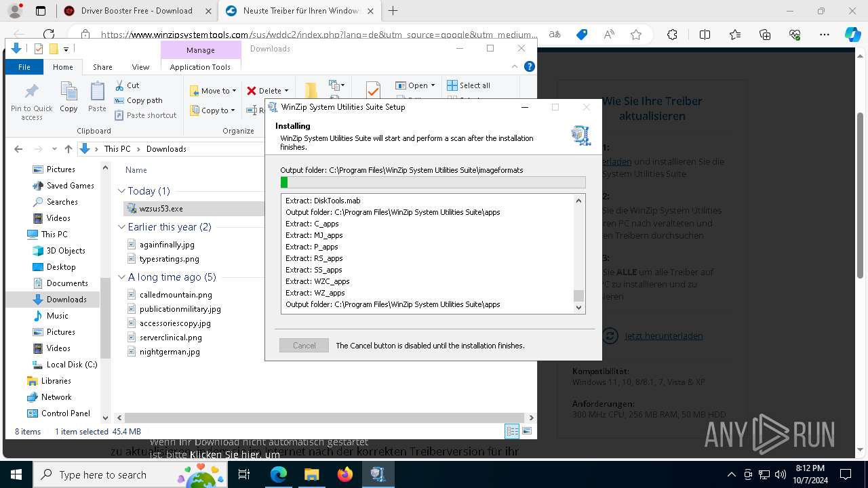Image resolution: width=868 pixels, height=488 pixels.
Task: Open Microsoft Edge from the taskbar
Action: tap(279, 474)
